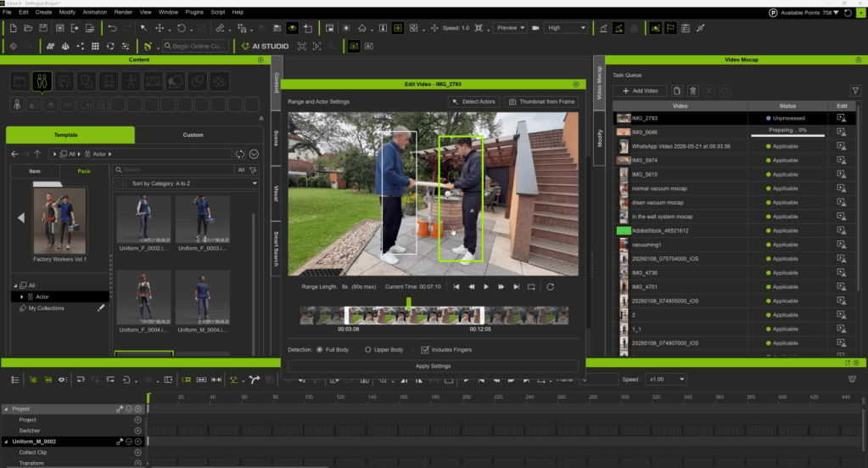Select Upper Body detection
Screen dimensions: 868x468
tap(367, 349)
